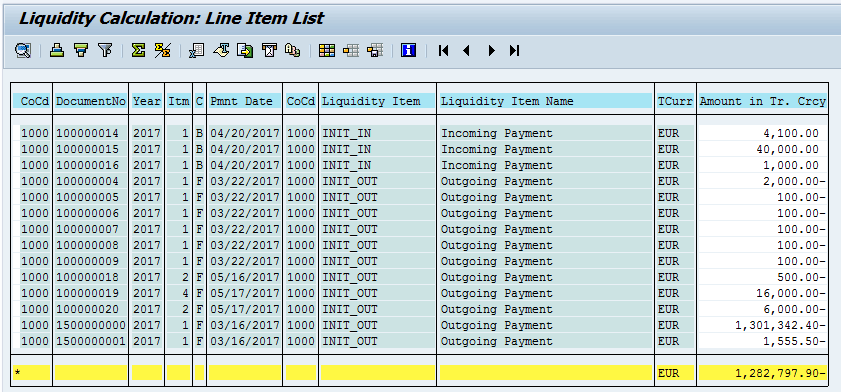Click the asterisk in the totals row

[17, 373]
